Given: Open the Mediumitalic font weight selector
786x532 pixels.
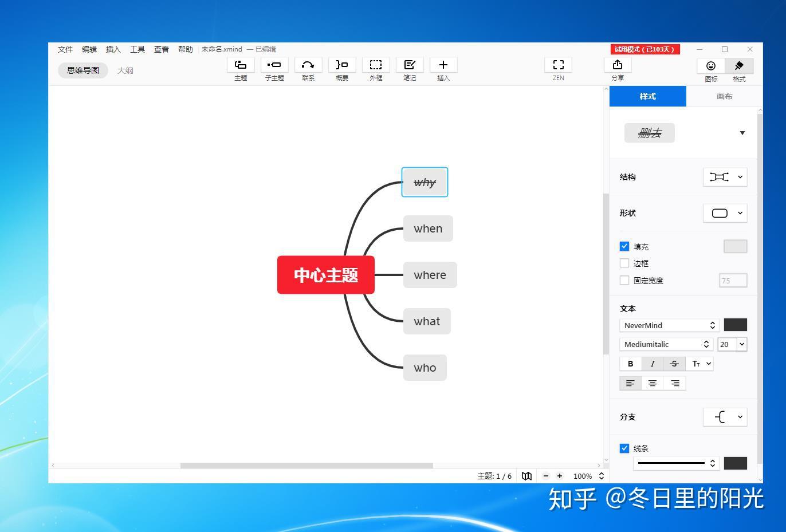Looking at the screenshot, I should coord(666,344).
